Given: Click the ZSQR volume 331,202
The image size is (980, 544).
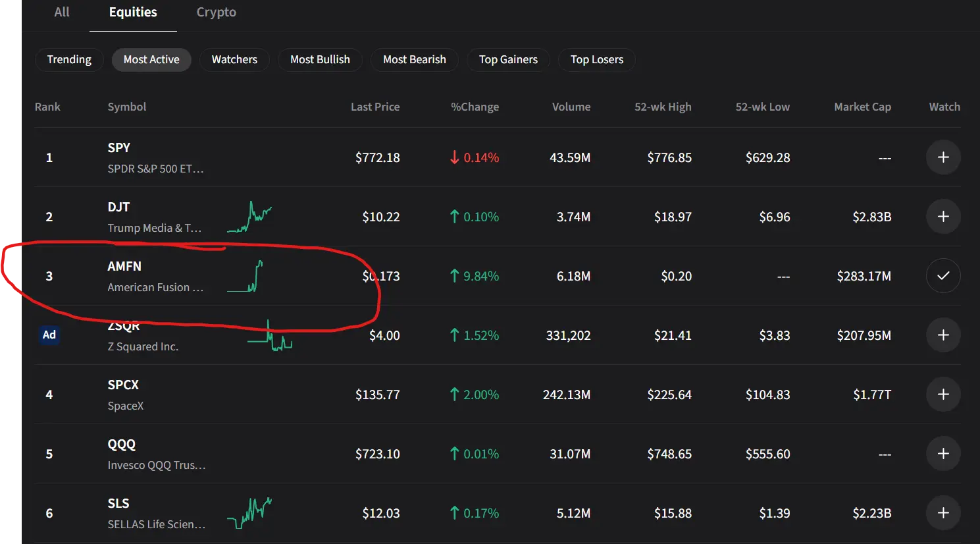Looking at the screenshot, I should 569,335.
